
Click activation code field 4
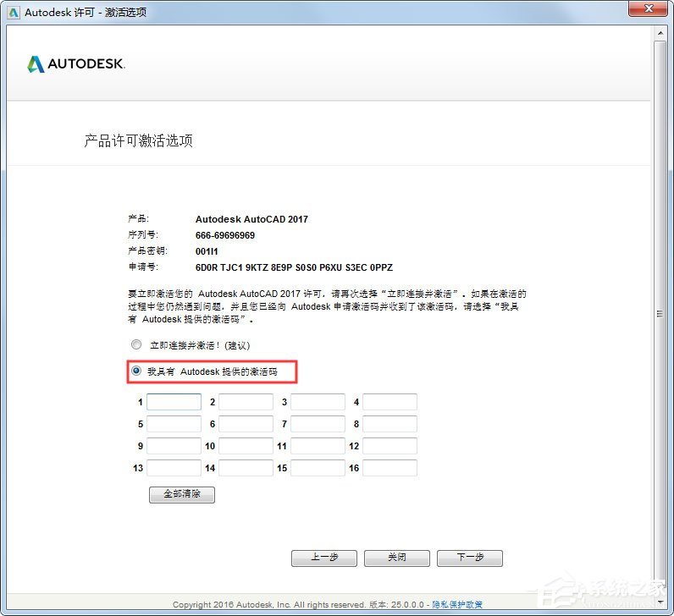(389, 402)
